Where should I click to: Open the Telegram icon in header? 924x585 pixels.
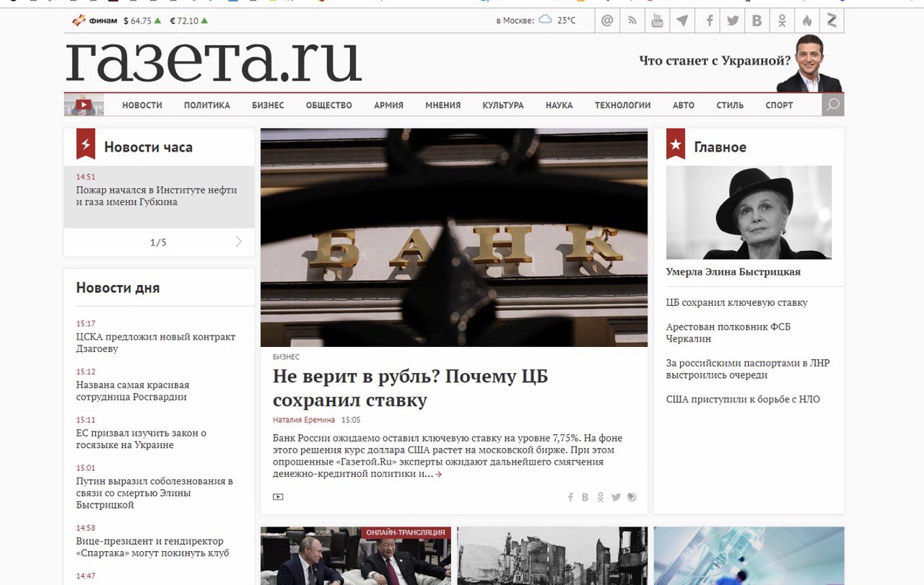(x=682, y=21)
